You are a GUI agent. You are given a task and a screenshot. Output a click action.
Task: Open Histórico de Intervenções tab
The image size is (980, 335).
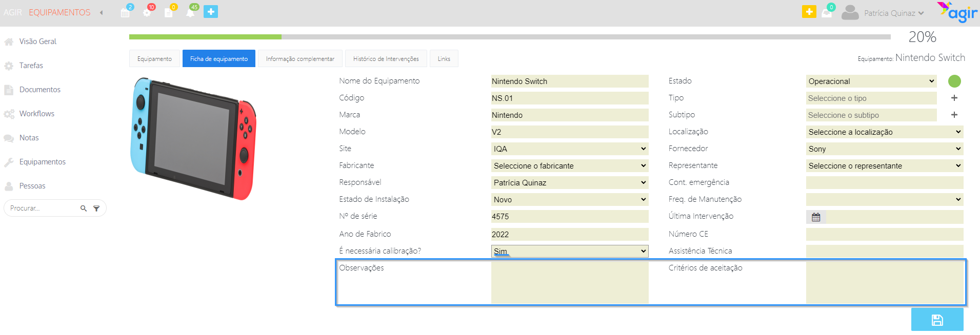click(386, 58)
